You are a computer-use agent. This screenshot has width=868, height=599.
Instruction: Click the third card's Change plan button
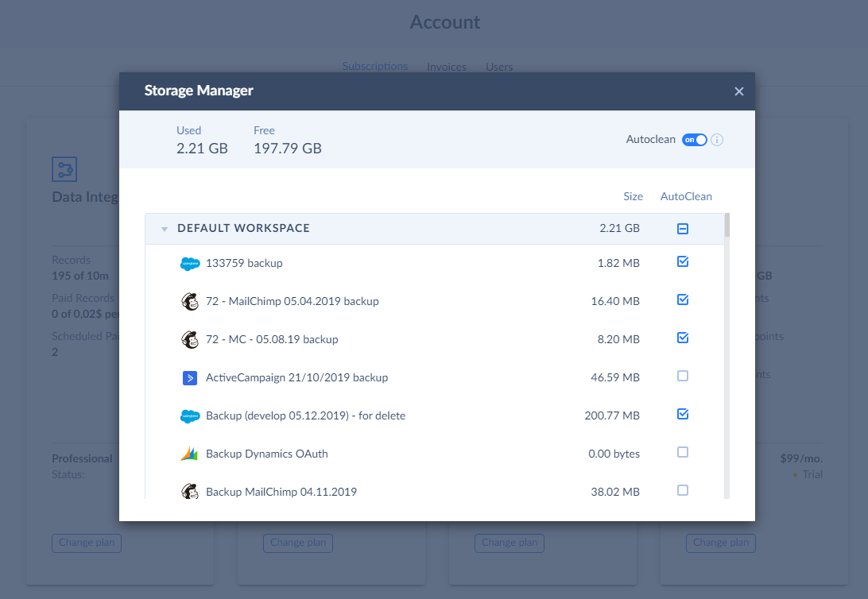point(510,543)
